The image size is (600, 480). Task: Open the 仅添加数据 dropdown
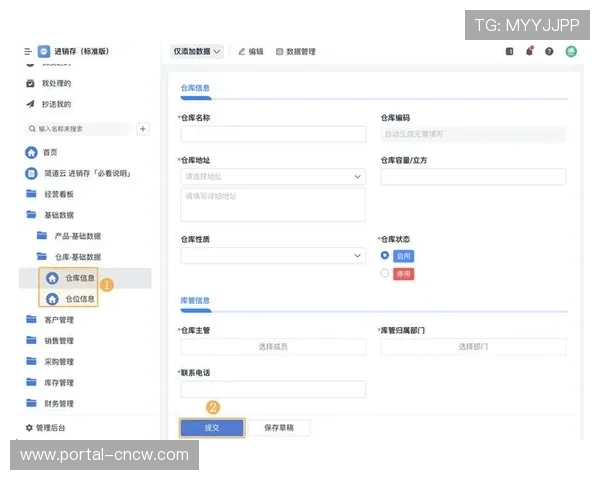[x=197, y=51]
